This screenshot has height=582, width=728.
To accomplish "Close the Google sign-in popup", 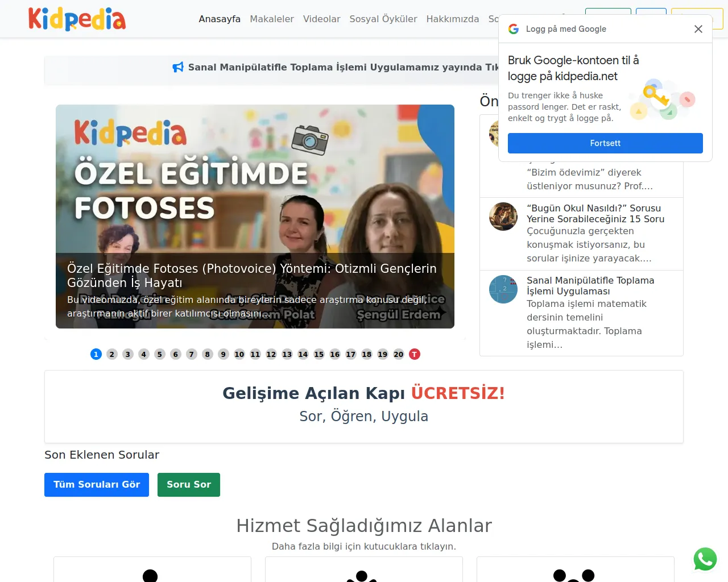I will pyautogui.click(x=698, y=29).
